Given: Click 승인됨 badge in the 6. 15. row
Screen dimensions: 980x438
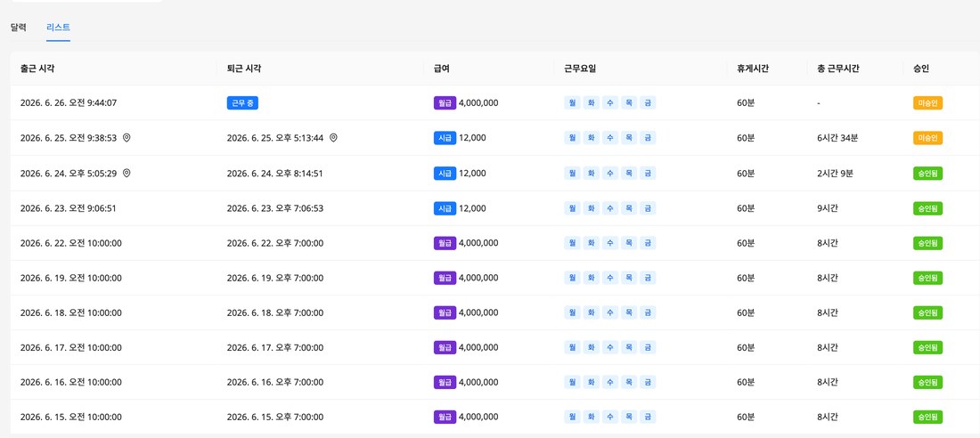Looking at the screenshot, I should point(927,417).
